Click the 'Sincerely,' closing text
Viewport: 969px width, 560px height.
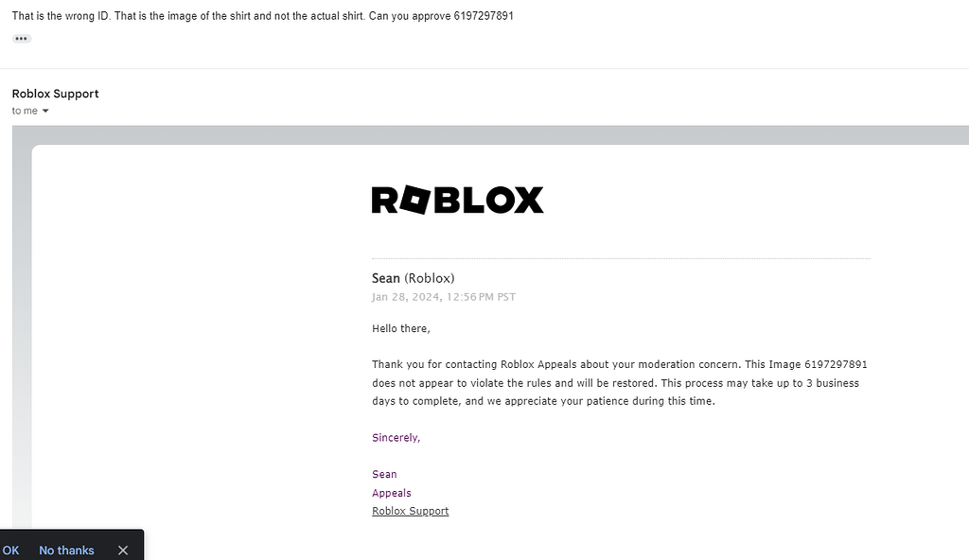click(x=396, y=438)
